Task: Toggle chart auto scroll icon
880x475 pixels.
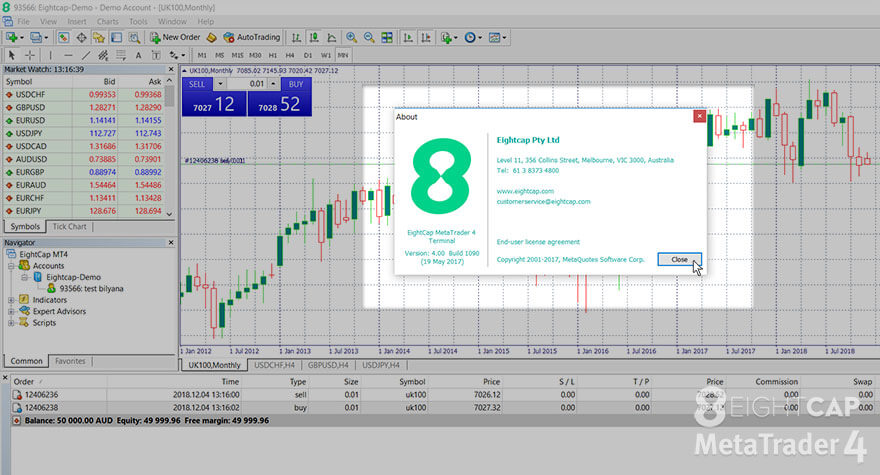Action: pyautogui.click(x=408, y=38)
